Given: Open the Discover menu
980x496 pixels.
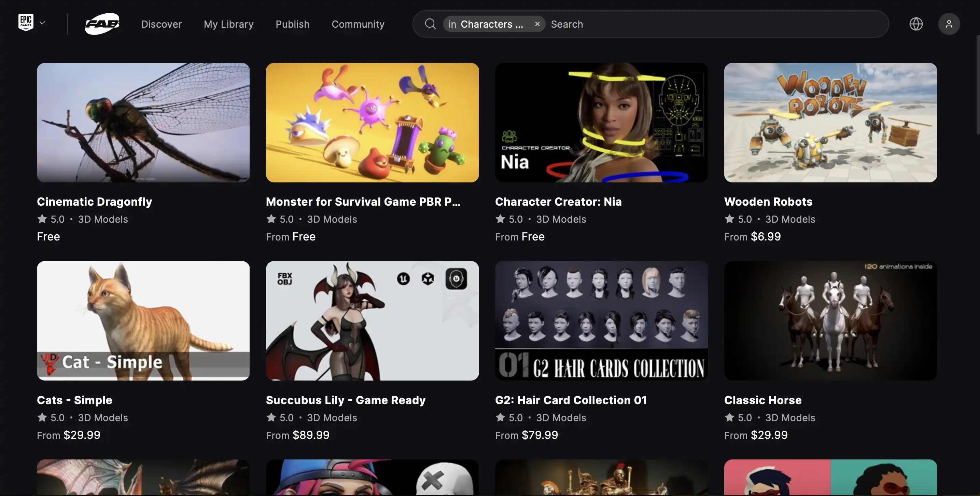Looking at the screenshot, I should click(x=161, y=24).
